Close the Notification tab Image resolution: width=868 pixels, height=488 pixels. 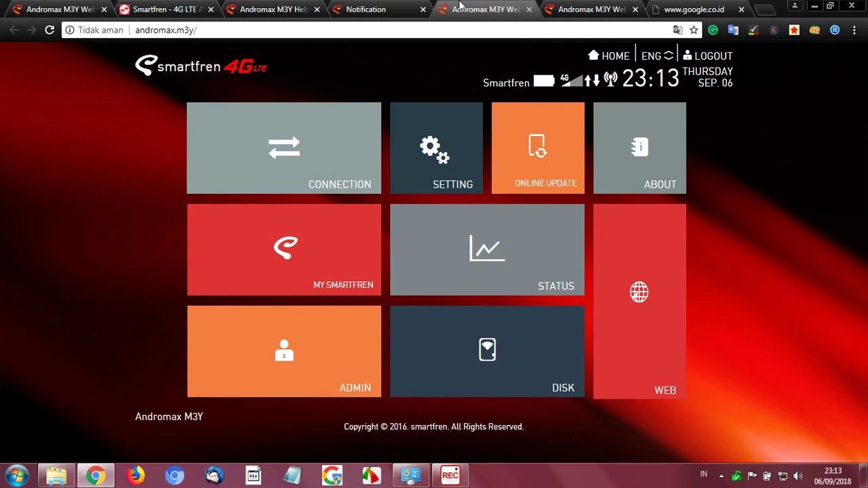(423, 9)
